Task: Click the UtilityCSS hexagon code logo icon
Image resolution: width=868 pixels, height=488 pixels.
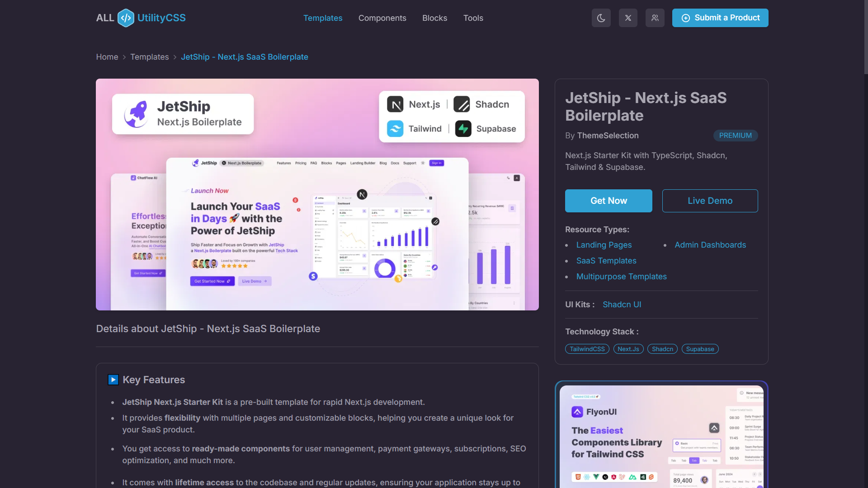Action: 126,18
